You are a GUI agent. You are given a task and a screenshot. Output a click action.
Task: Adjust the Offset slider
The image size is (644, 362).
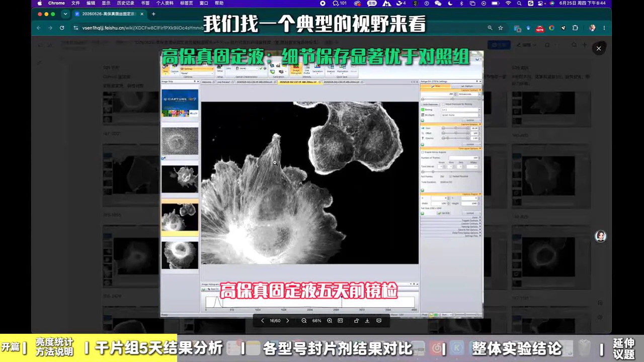click(456, 133)
